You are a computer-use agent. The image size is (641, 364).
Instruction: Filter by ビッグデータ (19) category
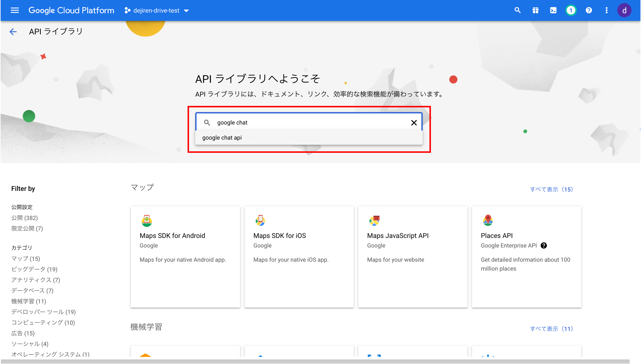(x=34, y=269)
